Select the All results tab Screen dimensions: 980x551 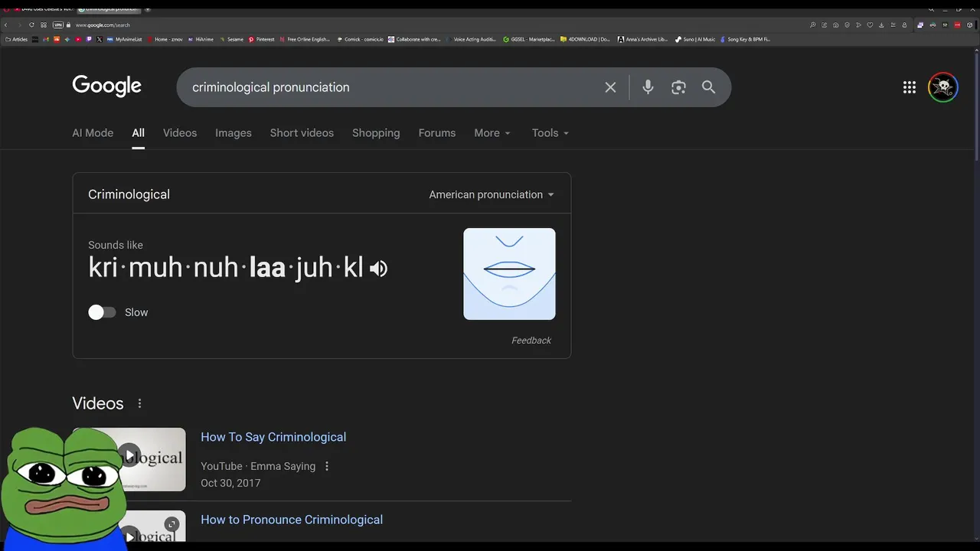(x=138, y=133)
